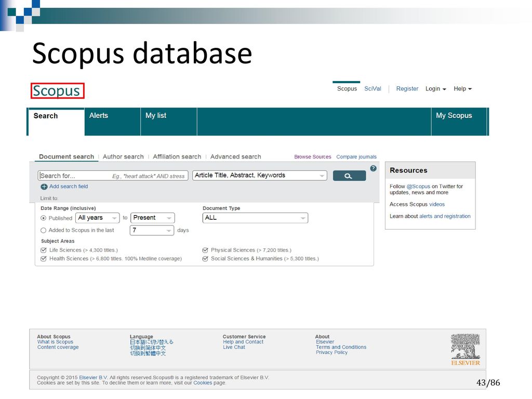Switch to the Search tab
Screen dimensions: 532x399
[56, 122]
